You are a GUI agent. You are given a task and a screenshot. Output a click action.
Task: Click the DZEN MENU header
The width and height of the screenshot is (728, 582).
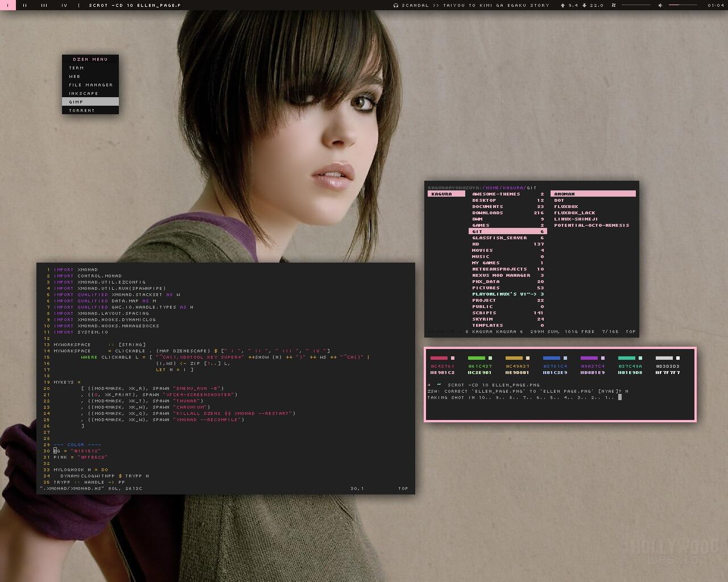click(90, 59)
